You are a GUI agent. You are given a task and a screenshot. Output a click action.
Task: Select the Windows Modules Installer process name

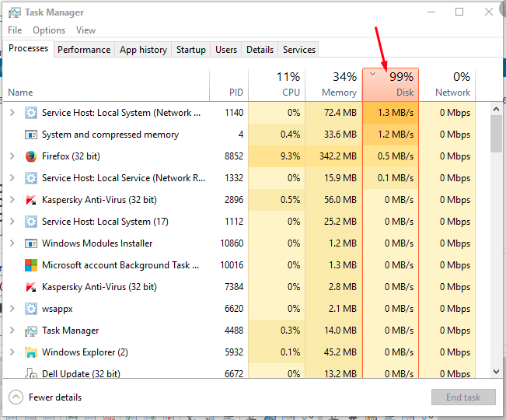click(x=97, y=243)
